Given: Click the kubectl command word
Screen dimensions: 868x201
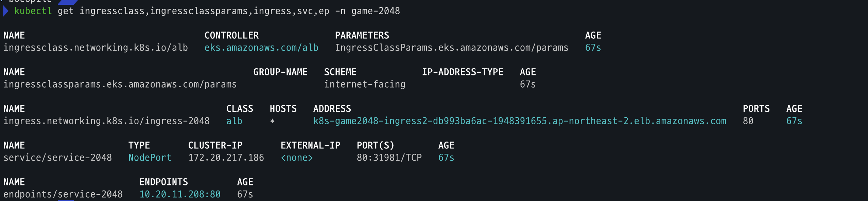Looking at the screenshot, I should coord(33,11).
